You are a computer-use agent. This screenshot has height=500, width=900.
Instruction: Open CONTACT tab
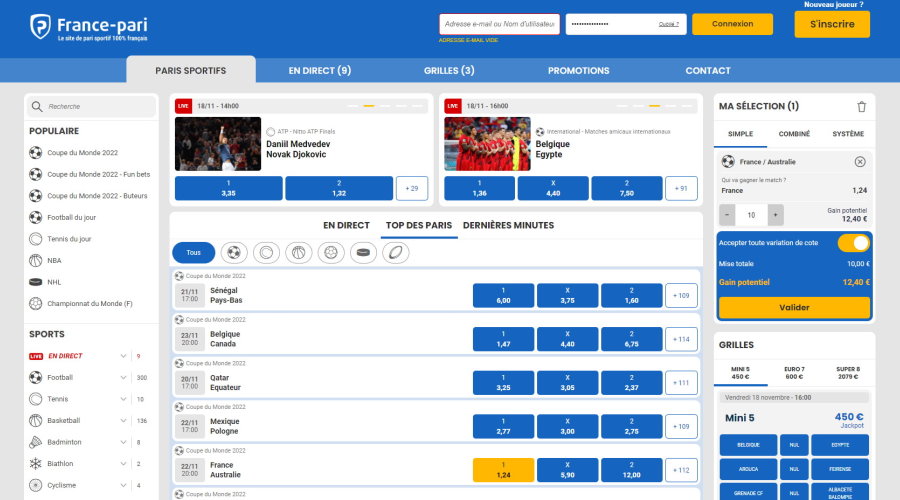708,71
